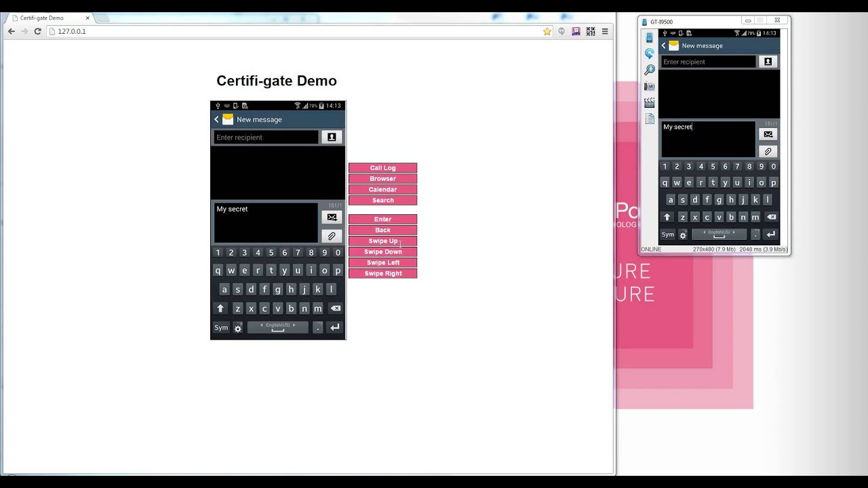The width and height of the screenshot is (868, 488).
Task: Click the Swipe Left button
Action: click(382, 263)
